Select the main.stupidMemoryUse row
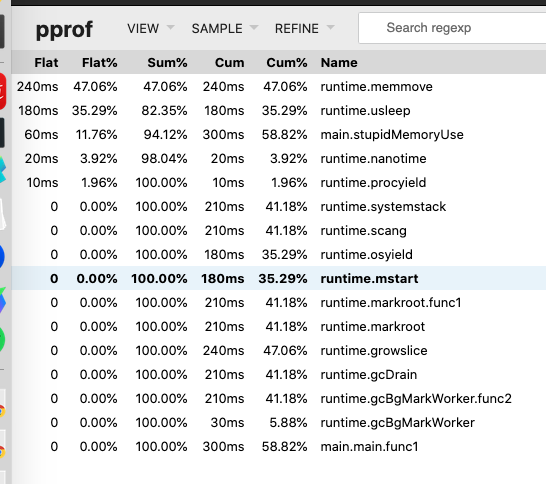Image resolution: width=546 pixels, height=484 pixels. pos(279,134)
